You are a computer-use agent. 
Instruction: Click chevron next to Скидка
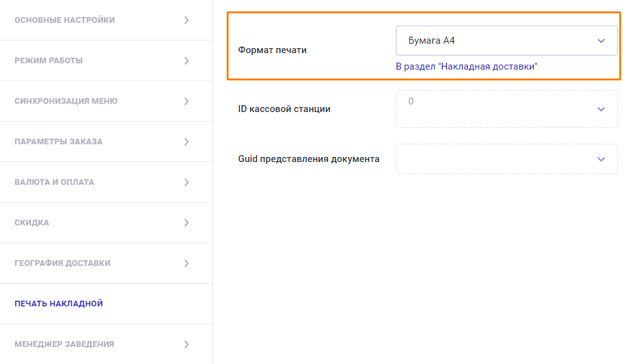186,223
